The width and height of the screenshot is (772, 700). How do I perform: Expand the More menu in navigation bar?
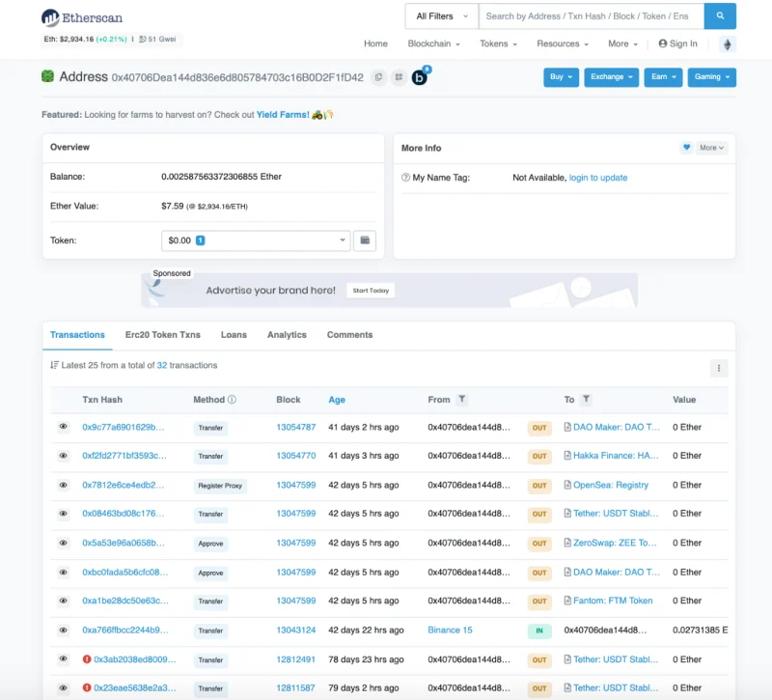click(x=622, y=43)
